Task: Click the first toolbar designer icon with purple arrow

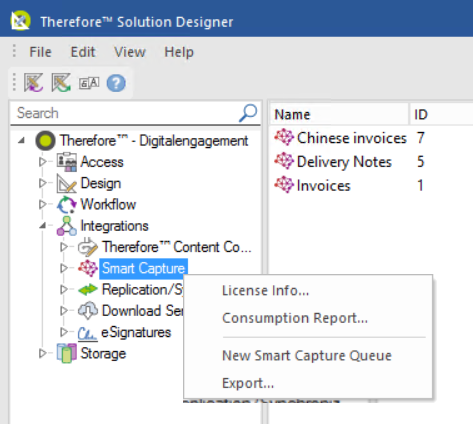Action: pos(33,83)
